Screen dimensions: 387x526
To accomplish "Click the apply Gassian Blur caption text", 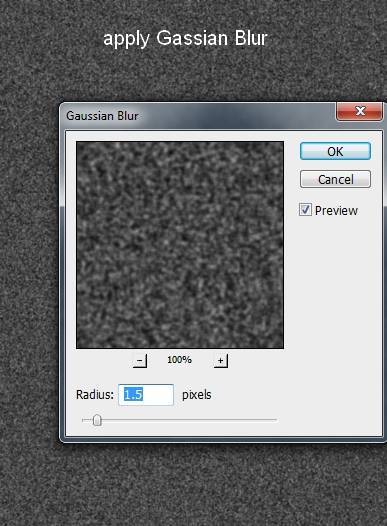I will click(185, 38).
